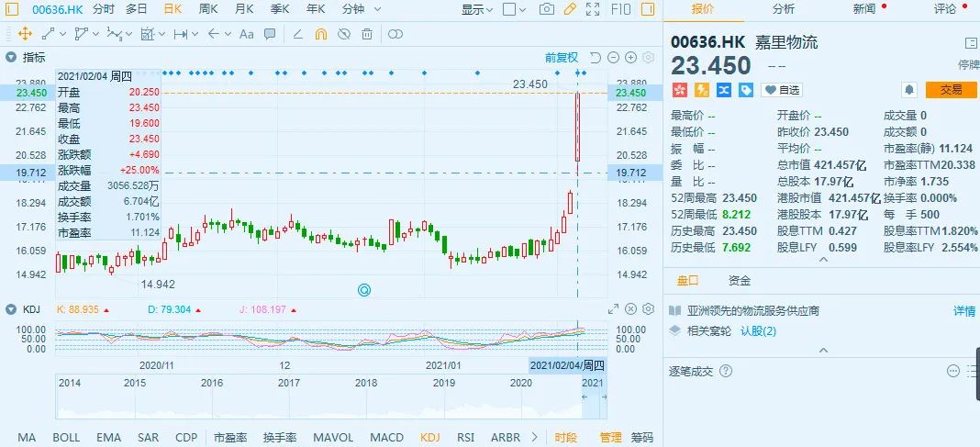Screen dimensions: 980x447
Task: Select the angle line tool
Action: (297, 34)
